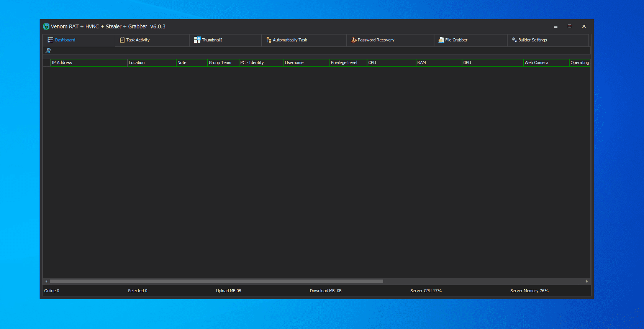644x329 pixels.
Task: Click the scrollbar right arrow
Action: pyautogui.click(x=587, y=281)
